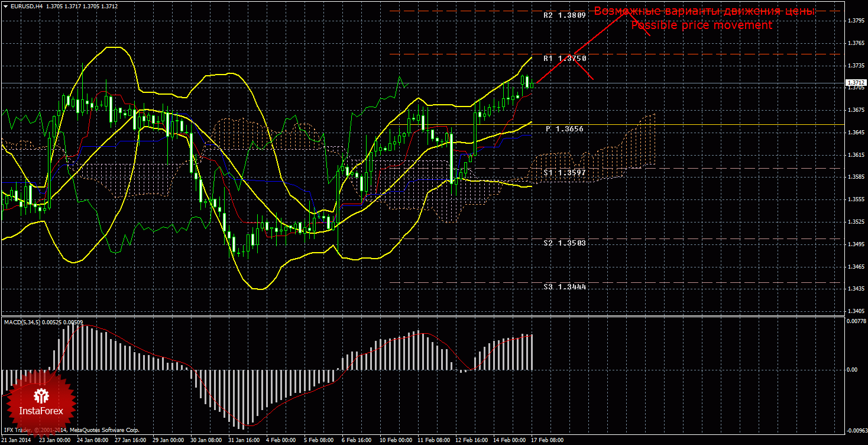
Task: Click the 1.3405 price axis label
Action: (854, 311)
